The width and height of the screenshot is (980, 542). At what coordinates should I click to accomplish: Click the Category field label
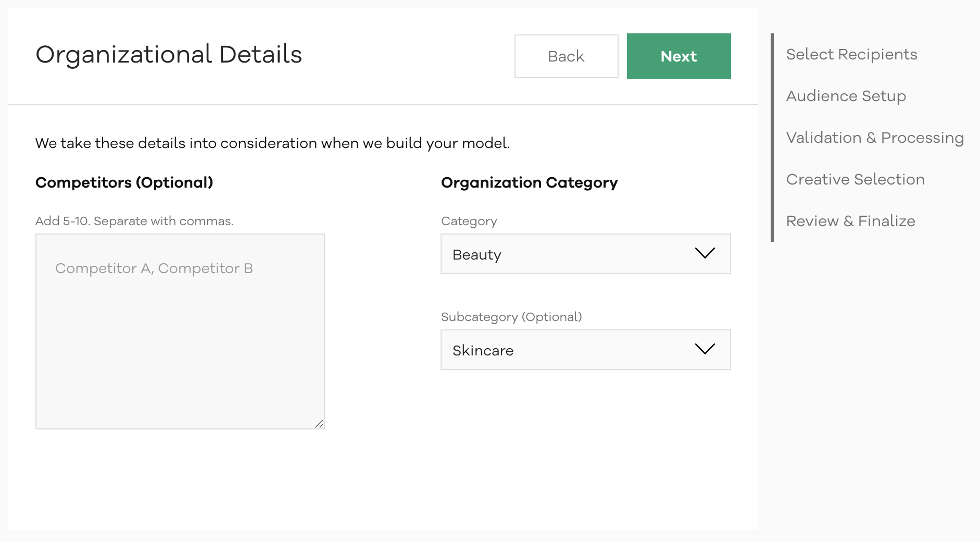click(x=469, y=221)
